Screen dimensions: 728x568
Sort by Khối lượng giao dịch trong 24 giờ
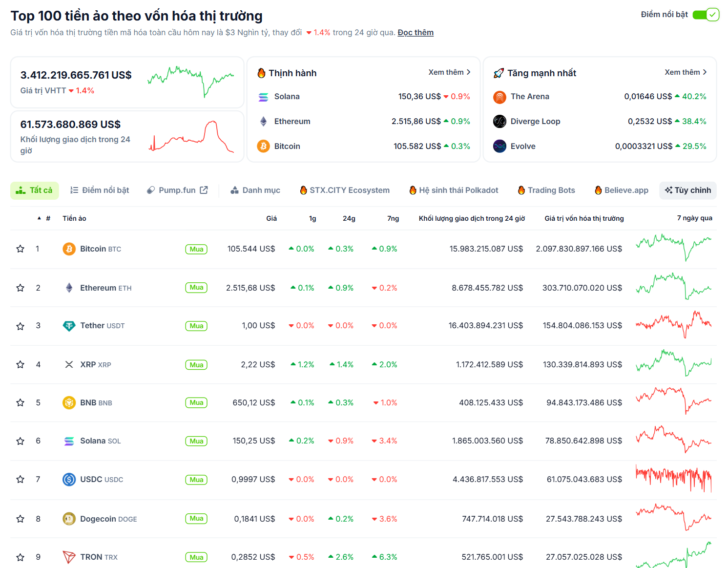[472, 218]
